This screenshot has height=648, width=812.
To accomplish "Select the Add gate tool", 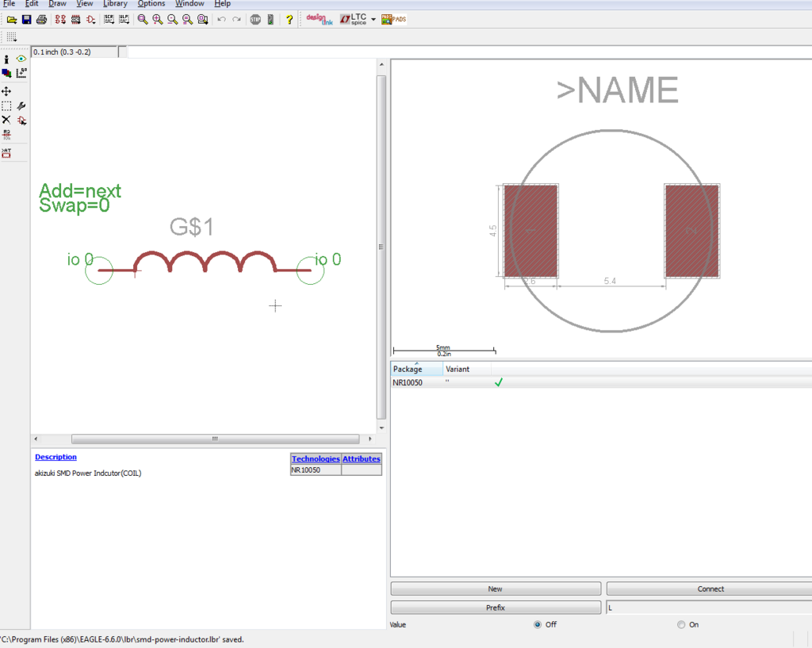I will (x=21, y=121).
